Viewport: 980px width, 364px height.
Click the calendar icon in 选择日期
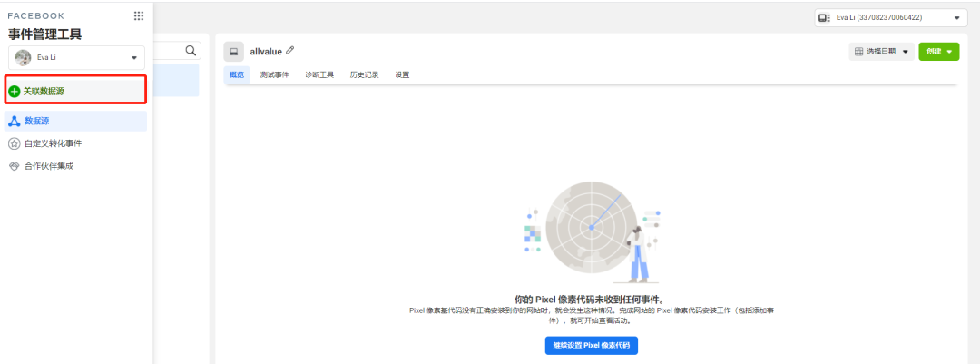[x=858, y=52]
